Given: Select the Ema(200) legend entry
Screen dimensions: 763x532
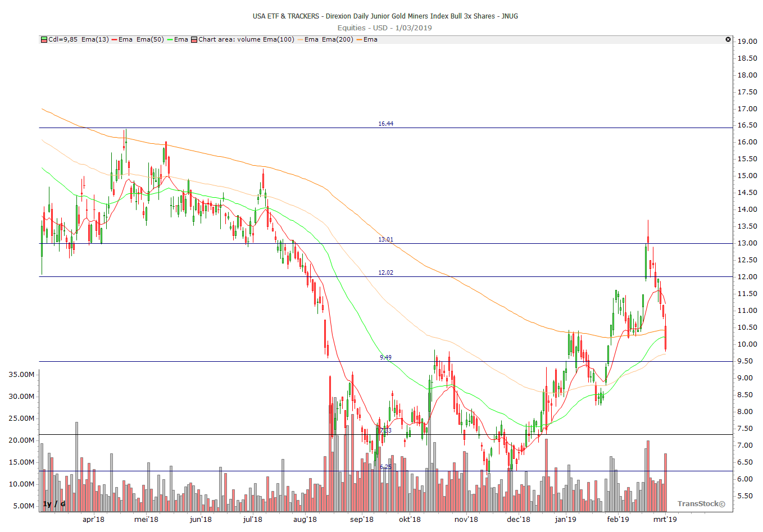Looking at the screenshot, I should pos(338,39).
